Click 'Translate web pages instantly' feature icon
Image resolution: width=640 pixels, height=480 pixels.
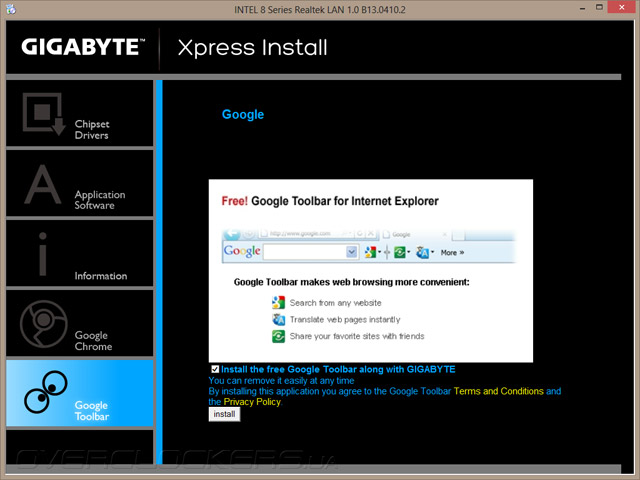coord(278,319)
